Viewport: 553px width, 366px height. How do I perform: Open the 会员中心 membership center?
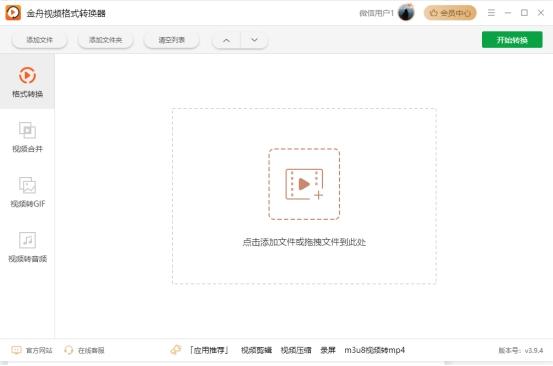click(x=450, y=13)
